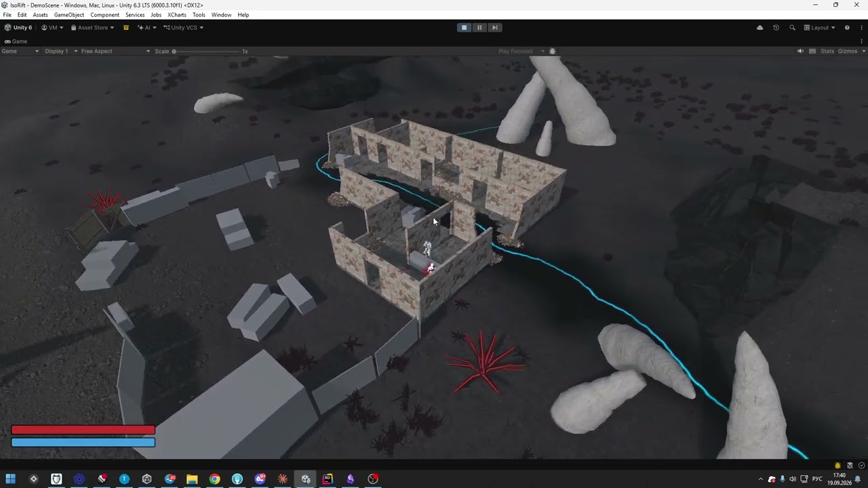The image size is (868, 488).
Task: Open the Windows Start menu
Action: point(11,479)
